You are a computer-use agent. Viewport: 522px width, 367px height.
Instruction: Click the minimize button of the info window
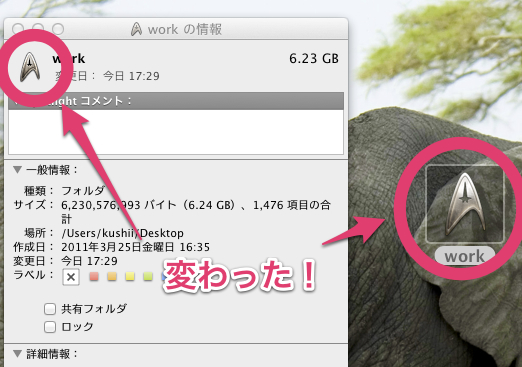click(x=38, y=29)
